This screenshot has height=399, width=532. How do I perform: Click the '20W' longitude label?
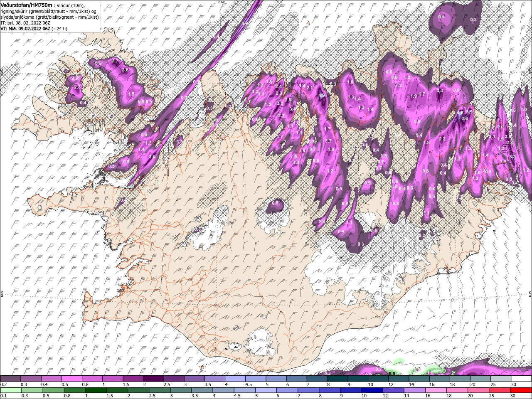pyautogui.click(x=221, y=2)
